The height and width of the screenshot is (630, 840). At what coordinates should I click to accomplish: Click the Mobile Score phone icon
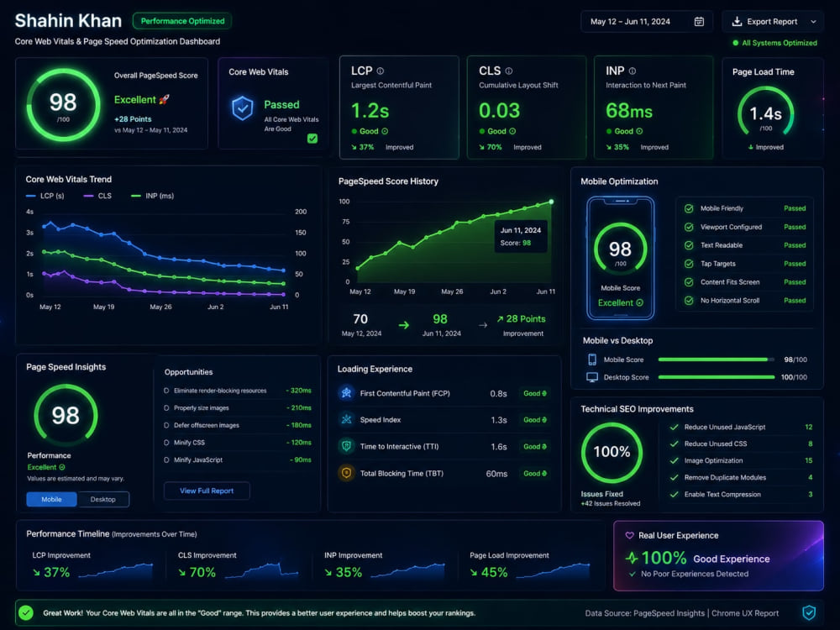(x=592, y=360)
